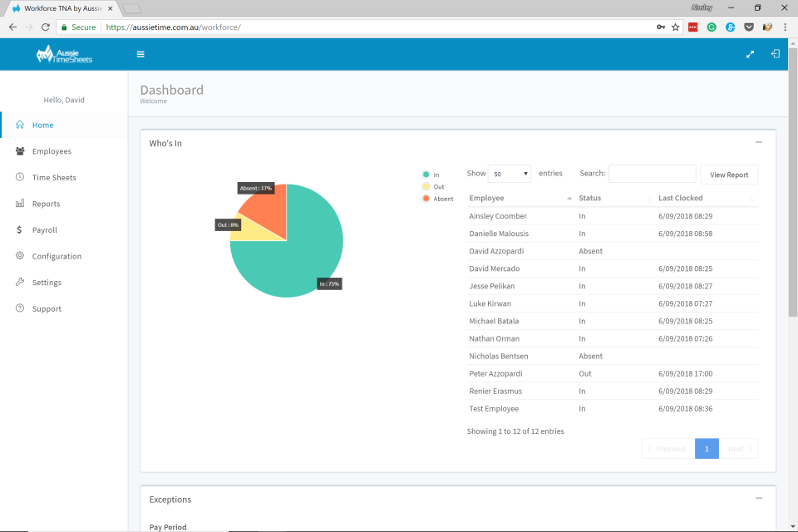Log out using the header sign-out icon
The height and width of the screenshot is (532, 798).
[x=775, y=53]
